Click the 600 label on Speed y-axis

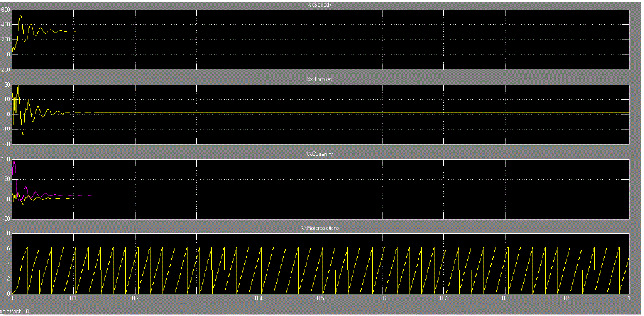point(5,10)
